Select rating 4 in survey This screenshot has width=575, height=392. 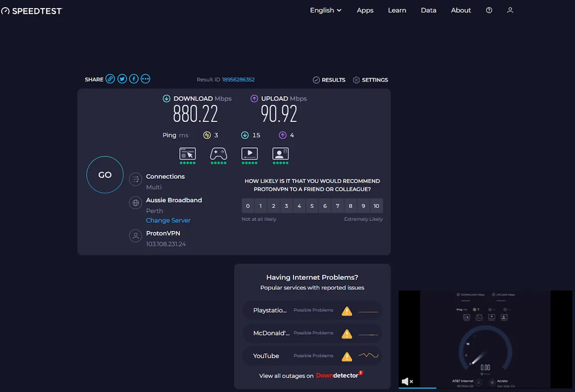coord(299,206)
